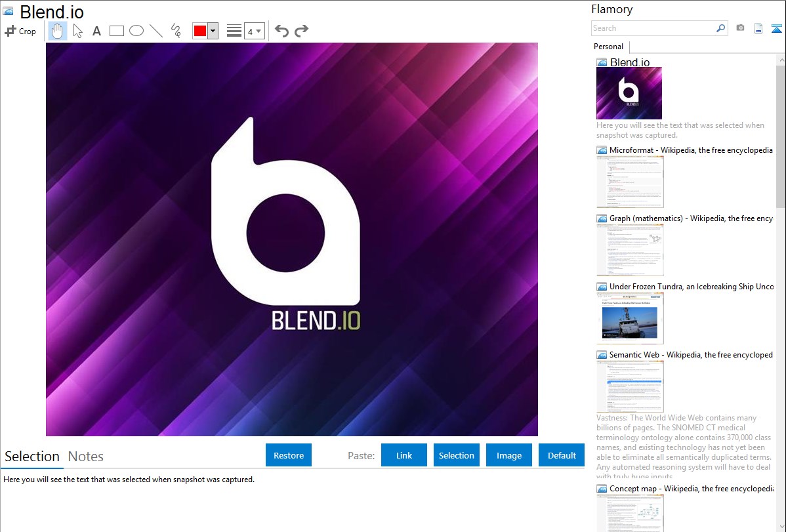Screen dimensions: 786x532
Task: Select Under Frozen Tundra list title
Action: 692,286
